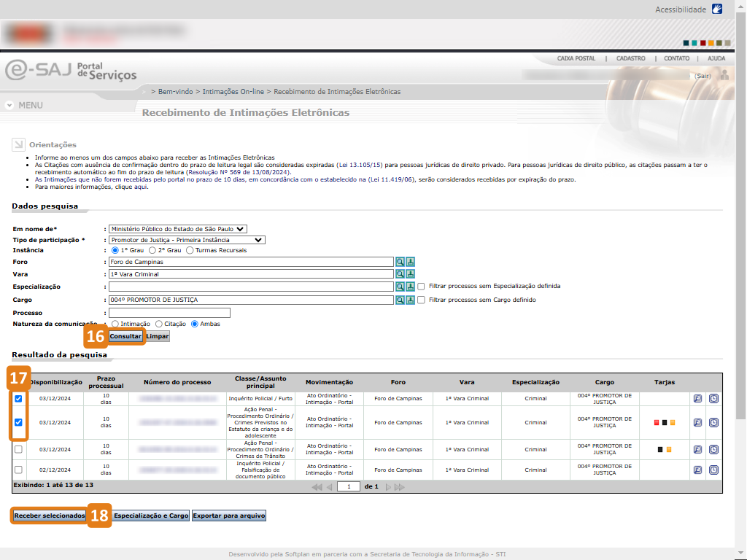Pick the orange theme color swatch

(x=711, y=43)
